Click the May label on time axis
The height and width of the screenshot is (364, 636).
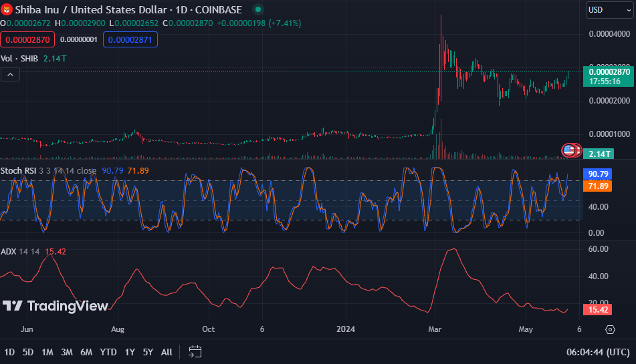pos(526,329)
